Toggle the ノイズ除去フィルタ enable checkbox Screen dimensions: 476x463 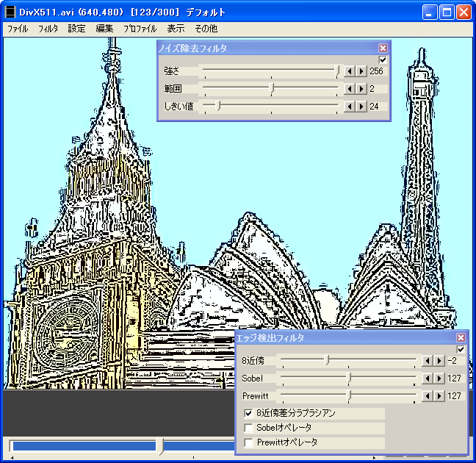[x=383, y=60]
